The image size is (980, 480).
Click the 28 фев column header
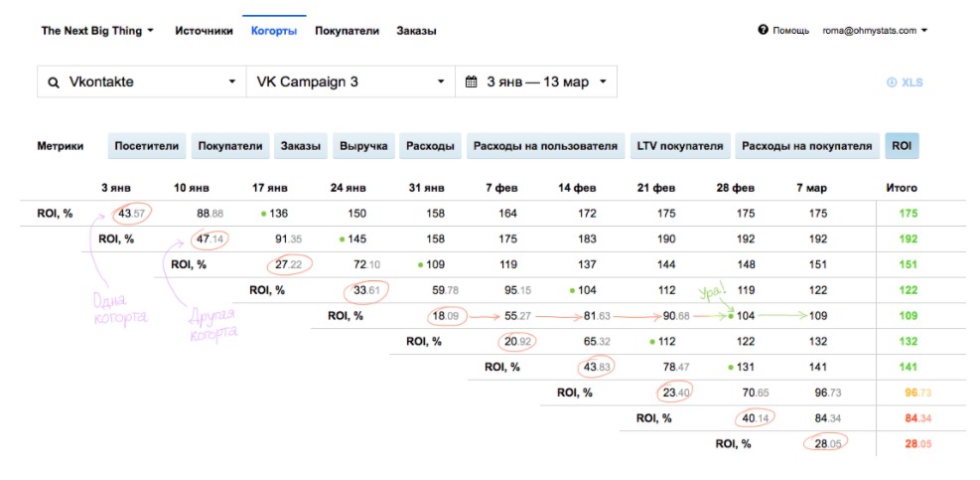click(736, 188)
